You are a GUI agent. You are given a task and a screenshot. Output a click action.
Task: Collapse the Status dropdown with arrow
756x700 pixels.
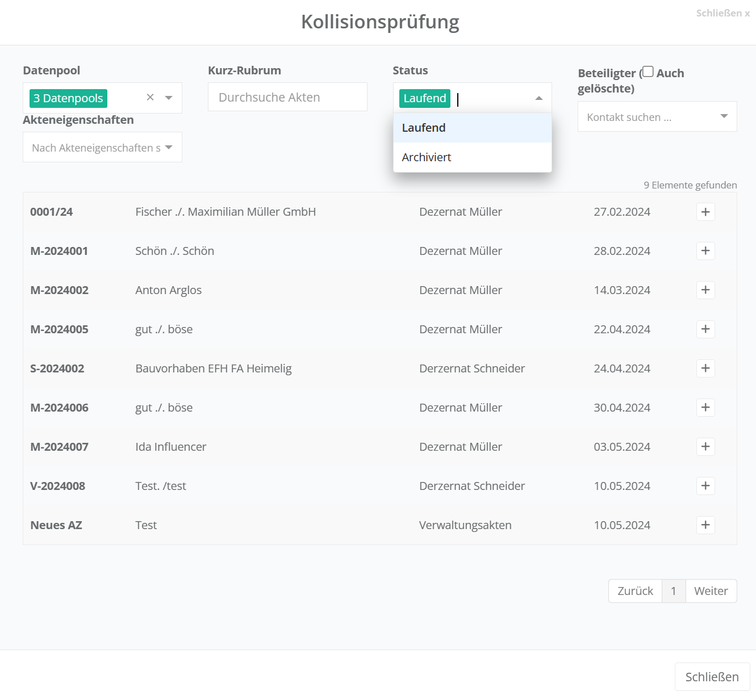pyautogui.click(x=538, y=98)
